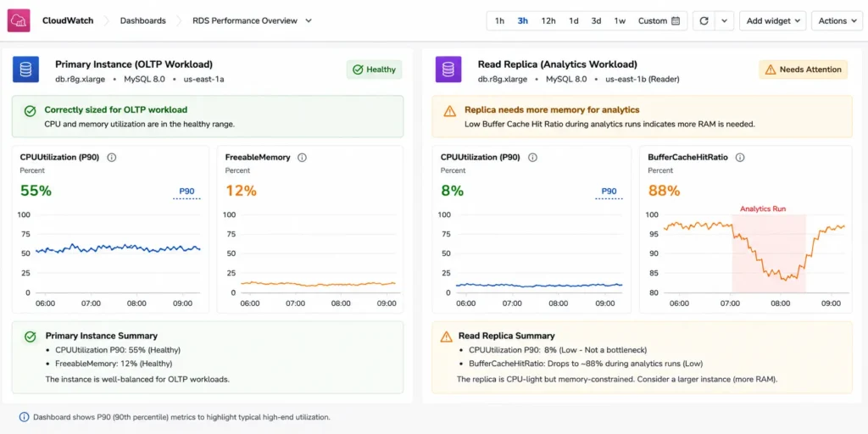Click 'Analytics Run' chart label

763,209
